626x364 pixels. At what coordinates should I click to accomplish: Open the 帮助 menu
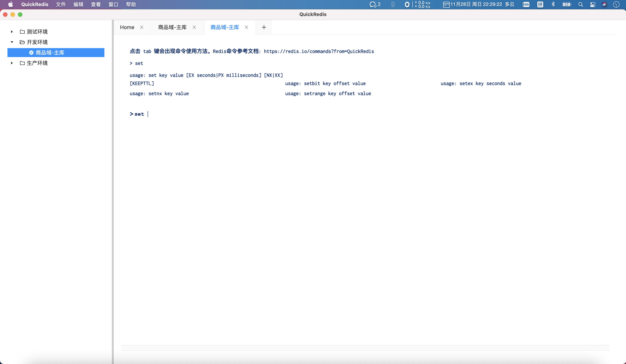click(131, 4)
